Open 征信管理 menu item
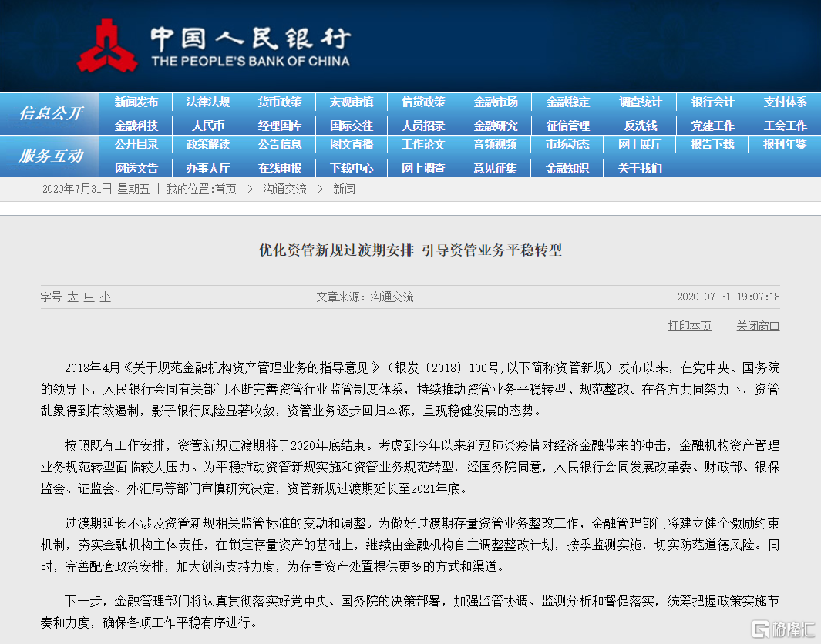 click(567, 126)
